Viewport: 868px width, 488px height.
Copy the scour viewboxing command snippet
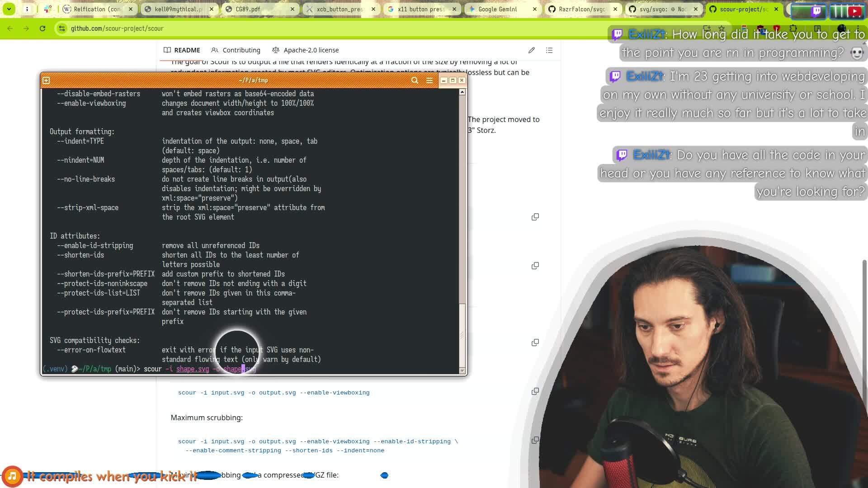tap(535, 391)
